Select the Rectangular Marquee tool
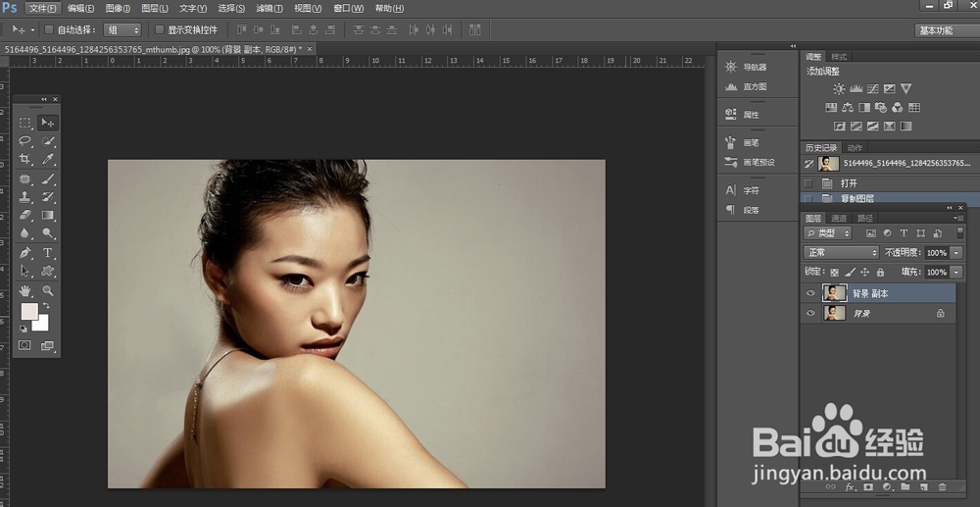The image size is (980, 507). [x=25, y=124]
